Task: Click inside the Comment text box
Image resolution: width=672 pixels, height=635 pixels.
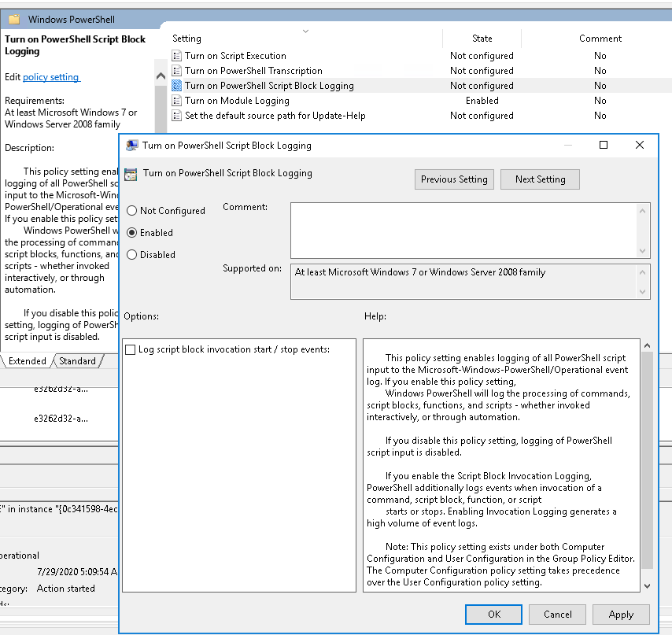Action: (x=464, y=230)
